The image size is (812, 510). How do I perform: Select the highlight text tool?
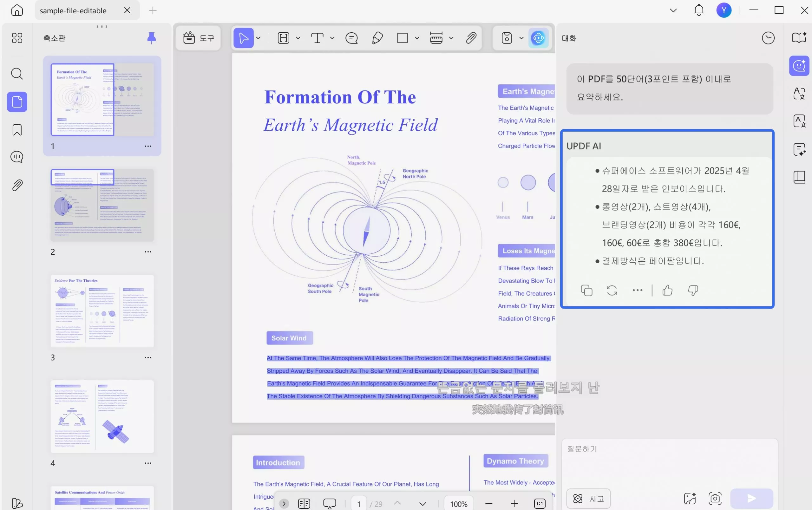[283, 38]
